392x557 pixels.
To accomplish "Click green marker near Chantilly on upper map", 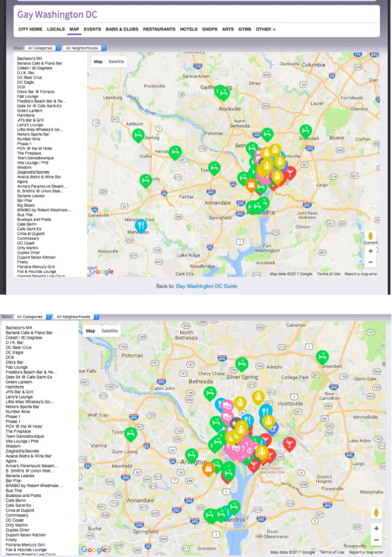I will (x=145, y=181).
